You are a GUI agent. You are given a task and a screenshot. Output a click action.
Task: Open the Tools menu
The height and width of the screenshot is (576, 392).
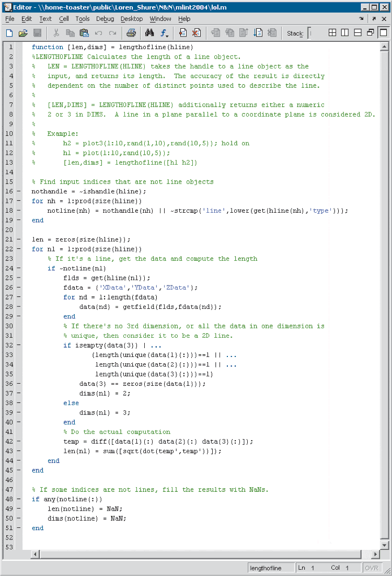pos(82,19)
